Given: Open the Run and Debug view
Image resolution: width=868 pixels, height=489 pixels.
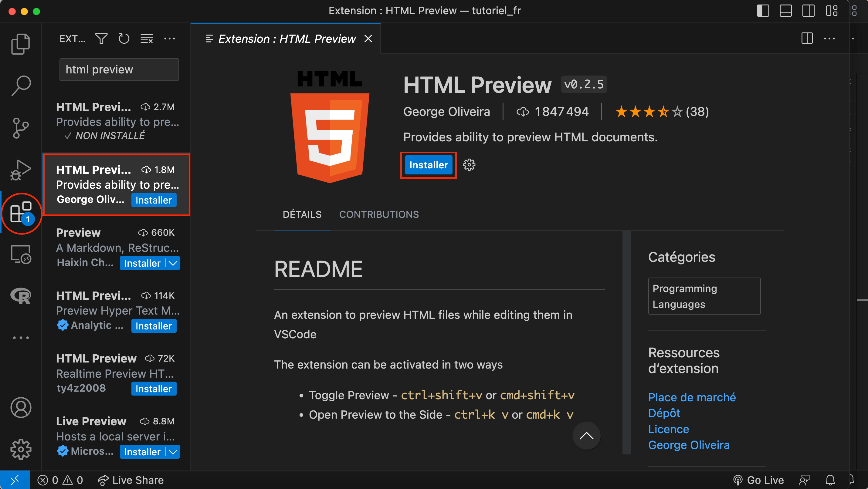Looking at the screenshot, I should point(21,170).
